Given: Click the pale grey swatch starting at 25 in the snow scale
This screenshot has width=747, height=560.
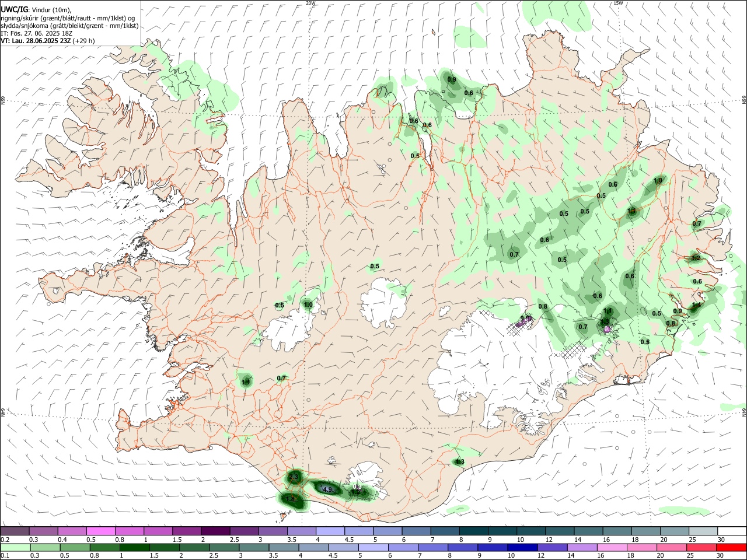Looking at the screenshot, I should (x=703, y=531).
